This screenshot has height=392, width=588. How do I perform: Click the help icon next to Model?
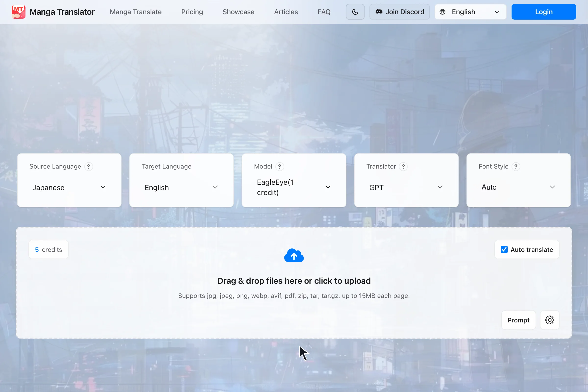280,167
